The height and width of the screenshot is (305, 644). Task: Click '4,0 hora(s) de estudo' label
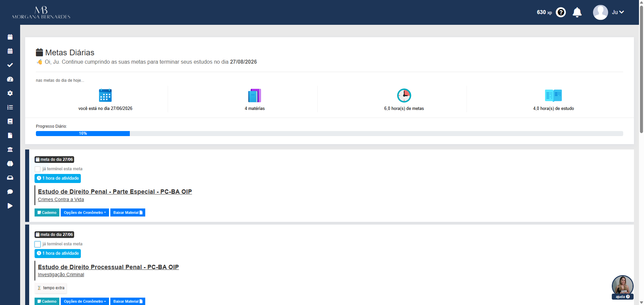point(553,109)
